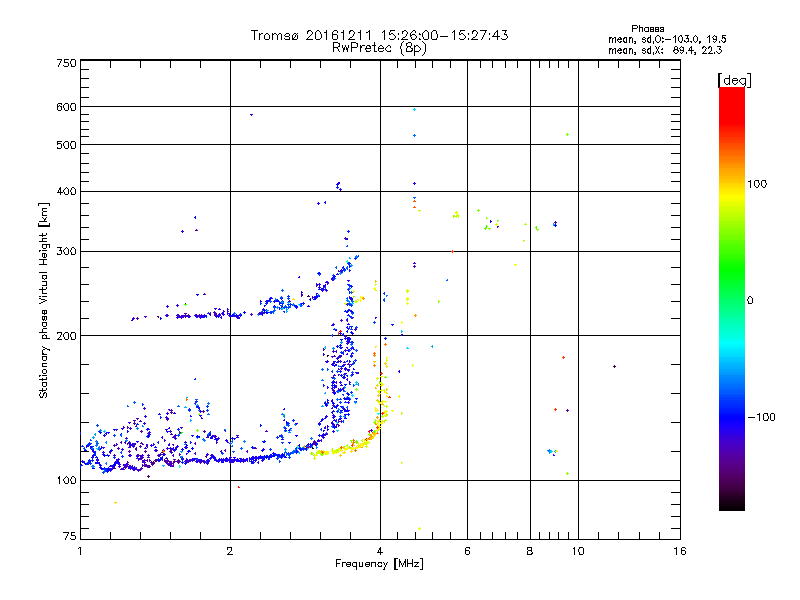Click the lone green point above 500 km
The height and width of the screenshot is (600, 800).
pyautogui.click(x=567, y=135)
